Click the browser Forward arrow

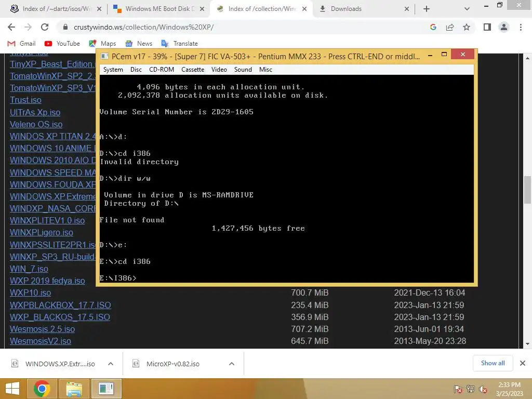pos(28,27)
